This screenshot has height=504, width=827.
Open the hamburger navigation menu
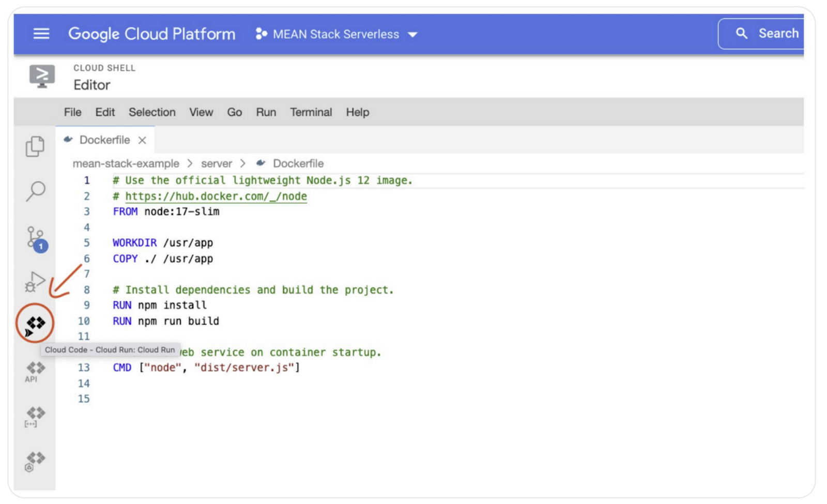[41, 34]
